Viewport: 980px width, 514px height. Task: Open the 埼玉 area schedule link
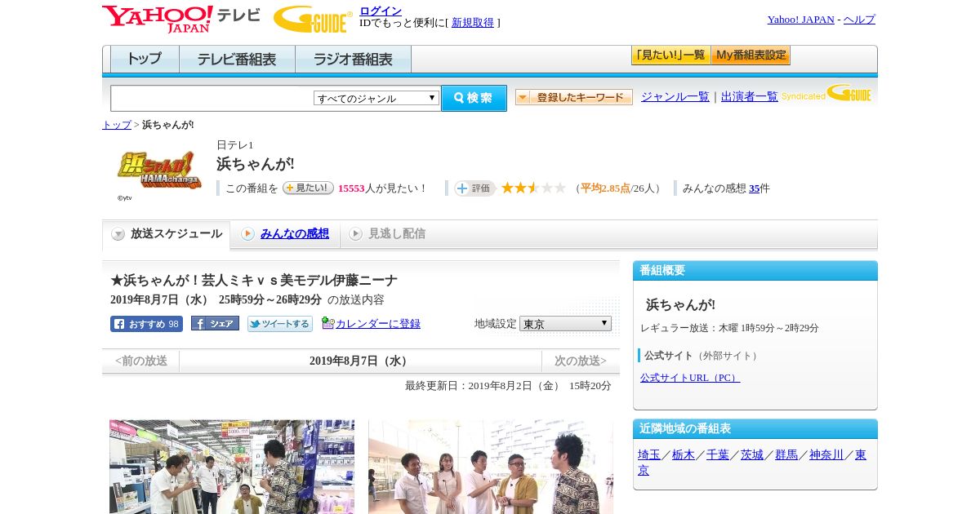(x=649, y=455)
